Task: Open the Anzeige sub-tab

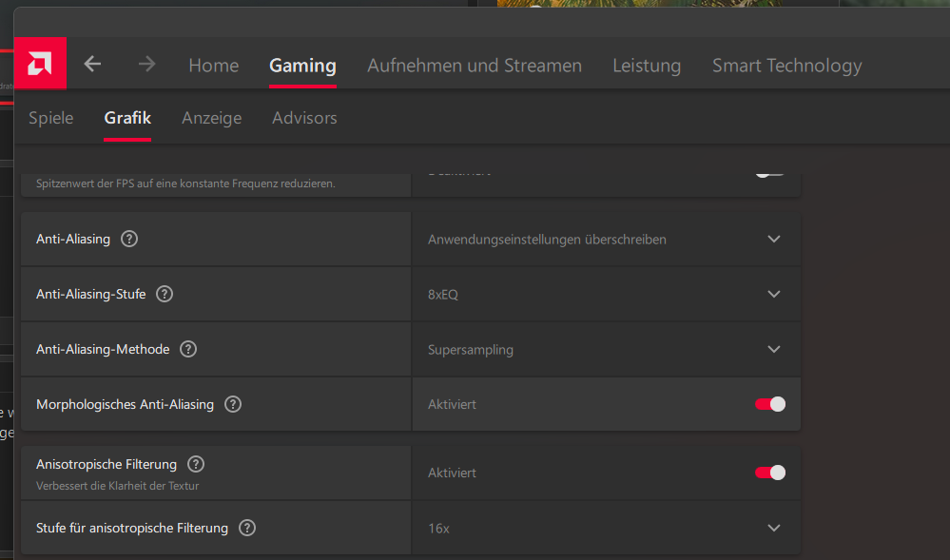Action: (211, 118)
